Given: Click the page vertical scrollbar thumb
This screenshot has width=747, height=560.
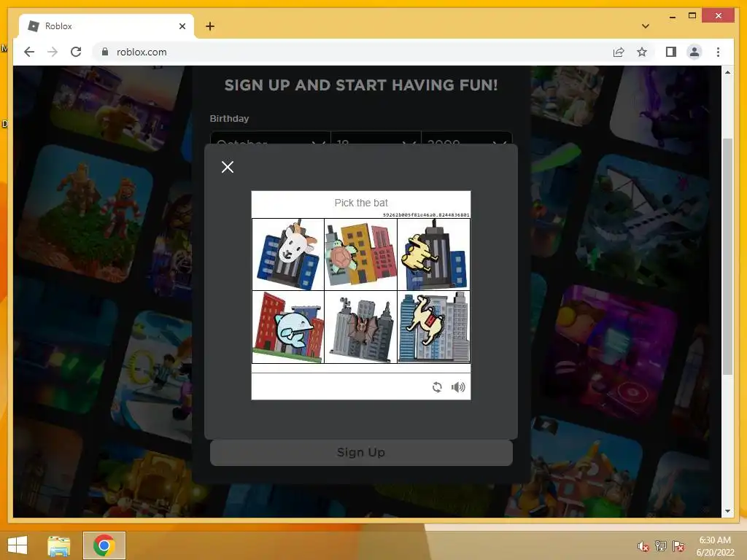Looking at the screenshot, I should point(727,256).
